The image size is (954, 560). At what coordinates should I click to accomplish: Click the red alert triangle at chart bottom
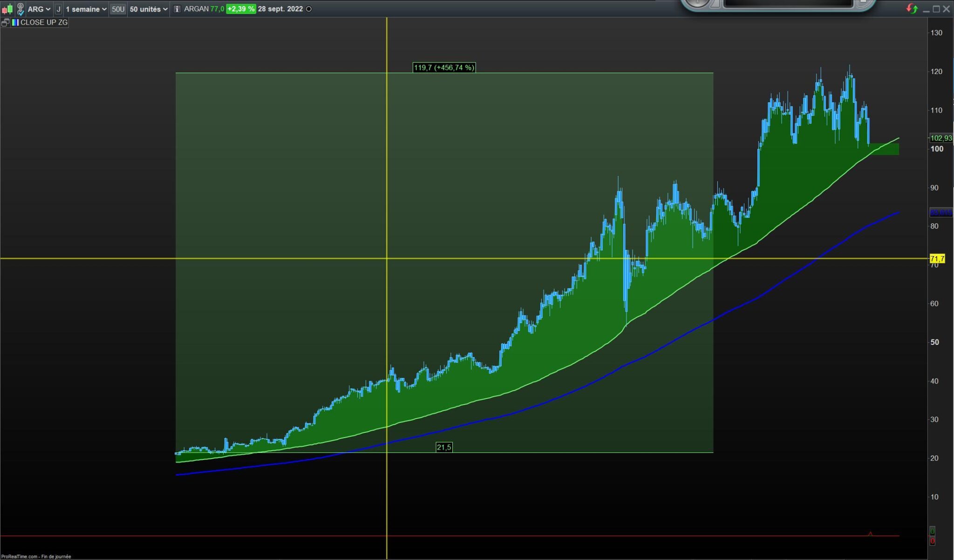click(870, 533)
